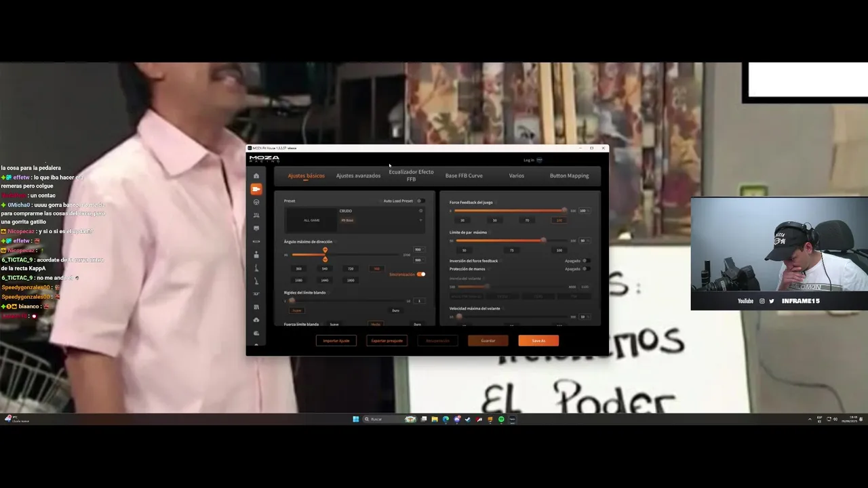
Task: Click the Rigidez del límite blando slider handle
Action: 292,300
